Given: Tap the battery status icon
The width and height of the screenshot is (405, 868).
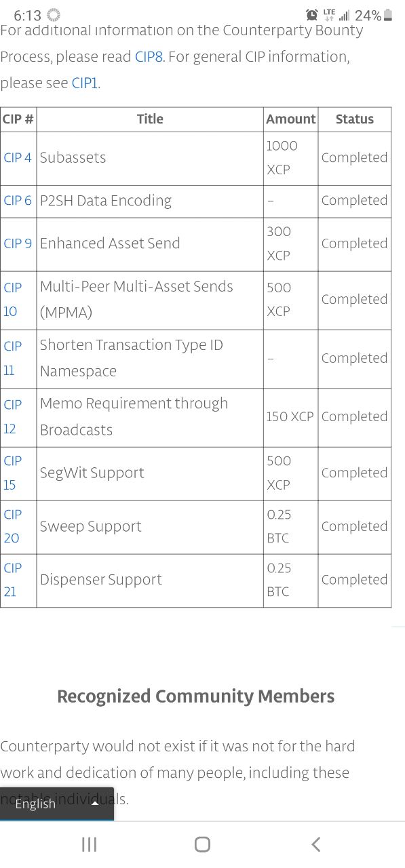Looking at the screenshot, I should tap(388, 15).
